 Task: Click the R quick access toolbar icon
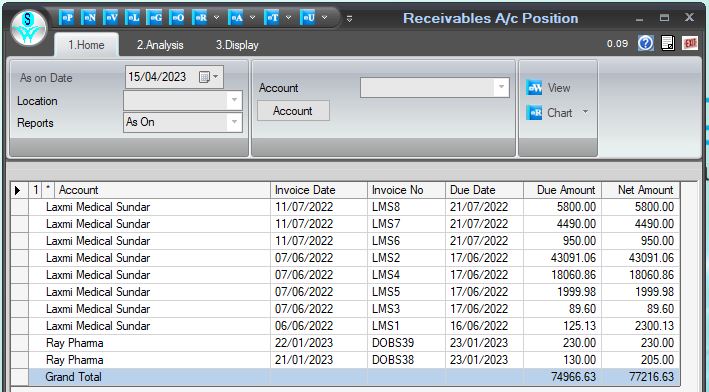200,18
